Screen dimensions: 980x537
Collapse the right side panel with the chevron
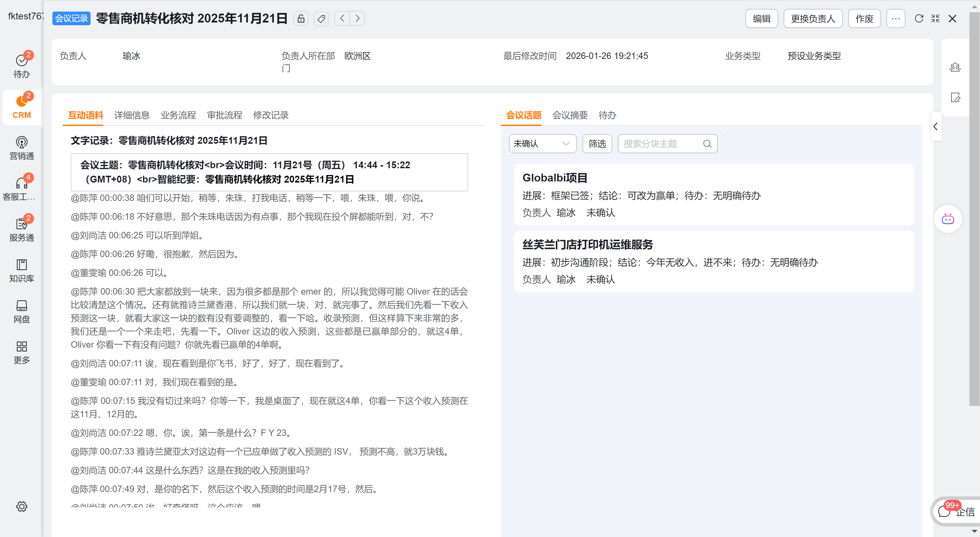pos(935,126)
